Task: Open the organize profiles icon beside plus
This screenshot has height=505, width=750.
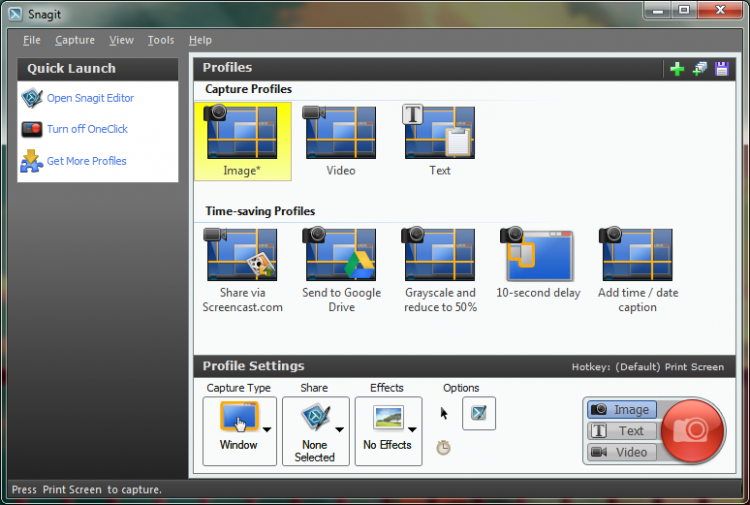Action: pyautogui.click(x=700, y=69)
